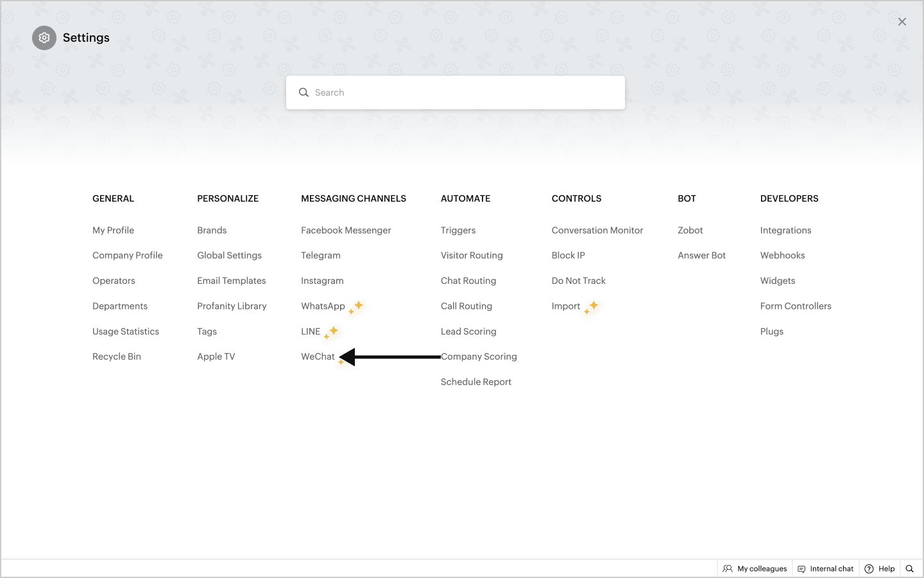The image size is (924, 578).
Task: Open My Profile settings
Action: (x=113, y=230)
